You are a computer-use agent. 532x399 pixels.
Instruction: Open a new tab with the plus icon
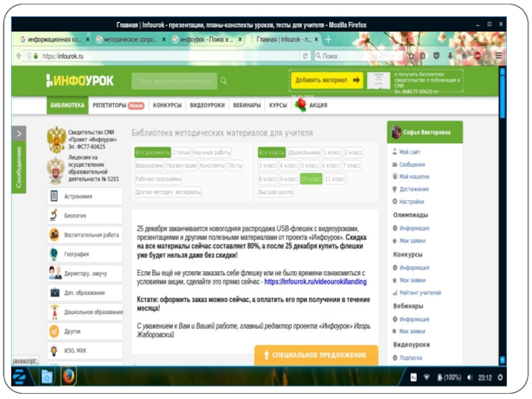click(328, 40)
